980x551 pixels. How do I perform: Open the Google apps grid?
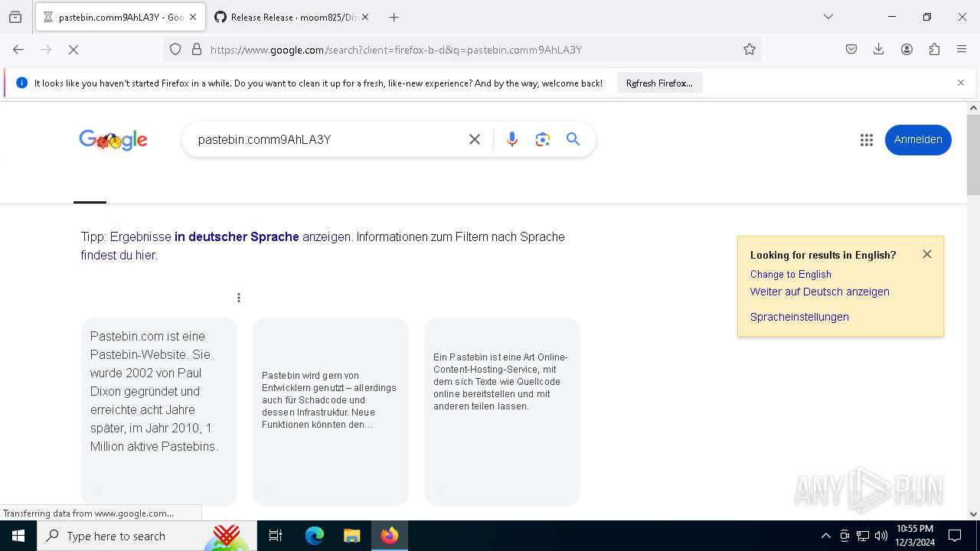point(867,140)
